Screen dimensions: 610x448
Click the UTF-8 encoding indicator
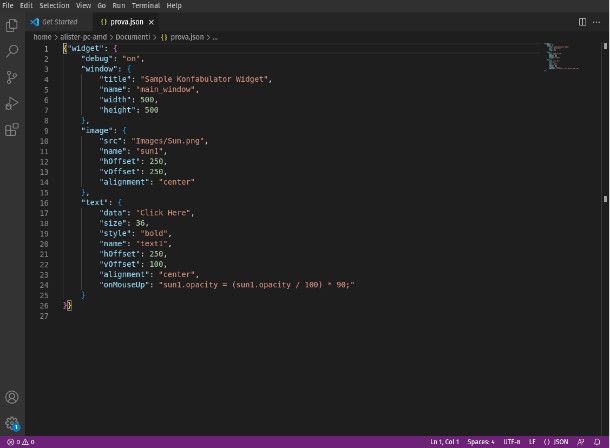(x=511, y=441)
